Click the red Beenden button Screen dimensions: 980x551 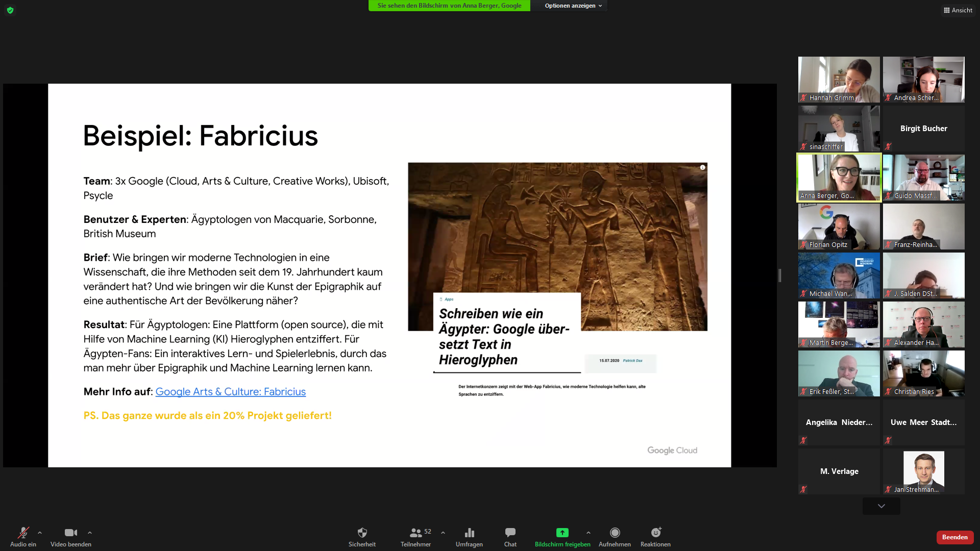pyautogui.click(x=954, y=537)
